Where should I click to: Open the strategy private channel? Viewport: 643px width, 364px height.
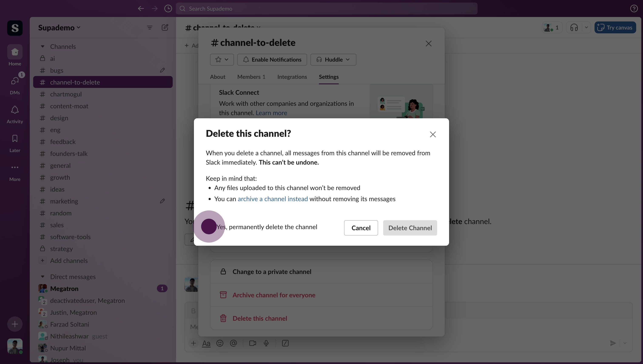click(103, 249)
